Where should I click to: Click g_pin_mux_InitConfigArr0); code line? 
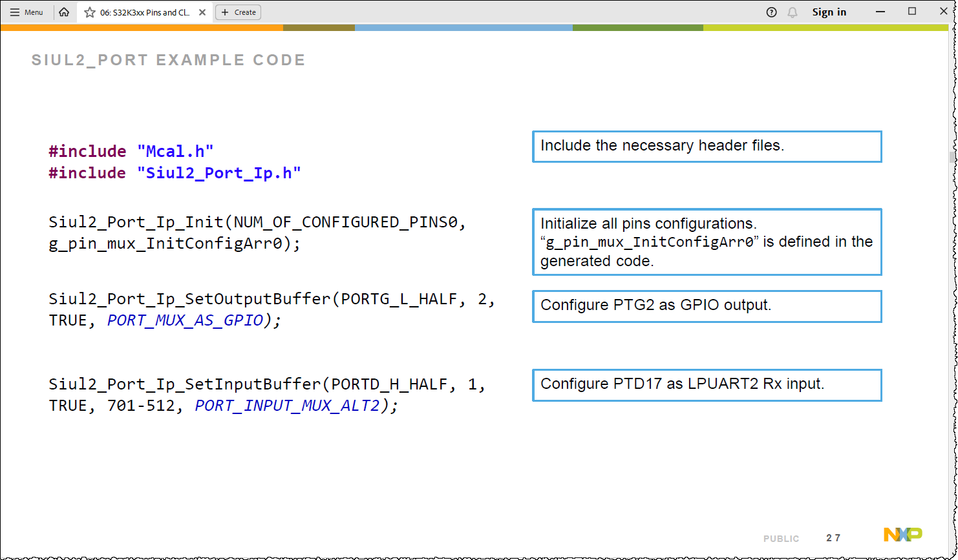(175, 245)
